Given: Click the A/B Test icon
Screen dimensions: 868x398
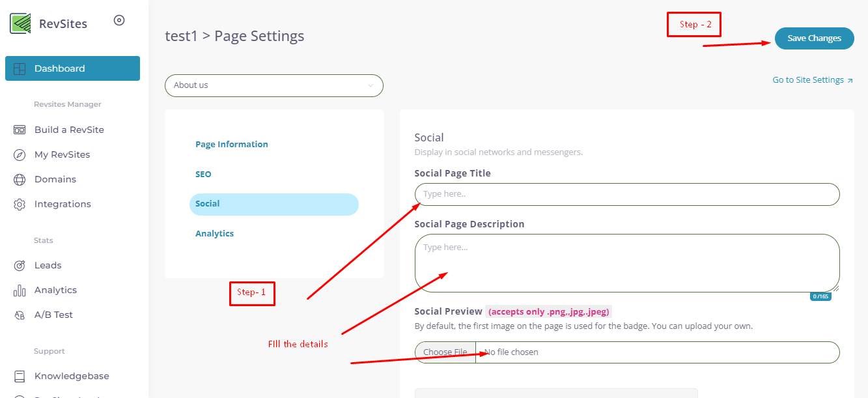Looking at the screenshot, I should (20, 315).
